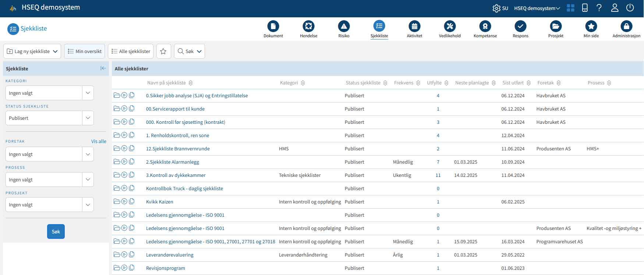
Task: Open the Min side module
Action: pyautogui.click(x=591, y=29)
